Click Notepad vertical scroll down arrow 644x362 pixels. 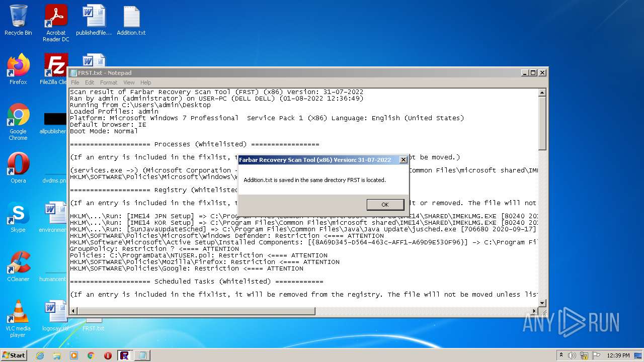(x=542, y=303)
